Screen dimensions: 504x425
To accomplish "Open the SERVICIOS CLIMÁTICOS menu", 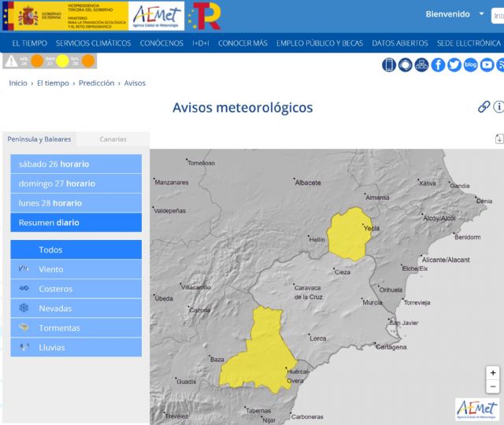I will pyautogui.click(x=93, y=43).
